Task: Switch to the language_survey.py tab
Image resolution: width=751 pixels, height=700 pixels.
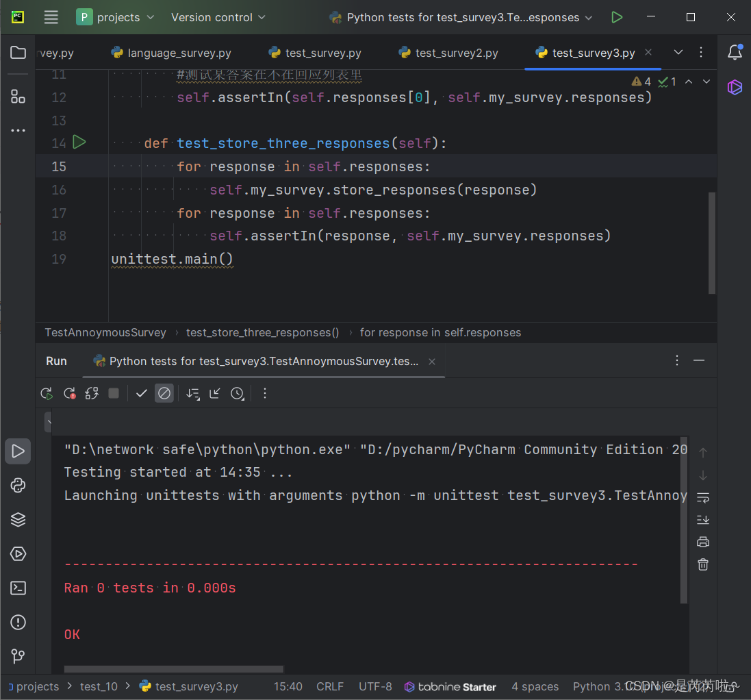Action: 179,53
